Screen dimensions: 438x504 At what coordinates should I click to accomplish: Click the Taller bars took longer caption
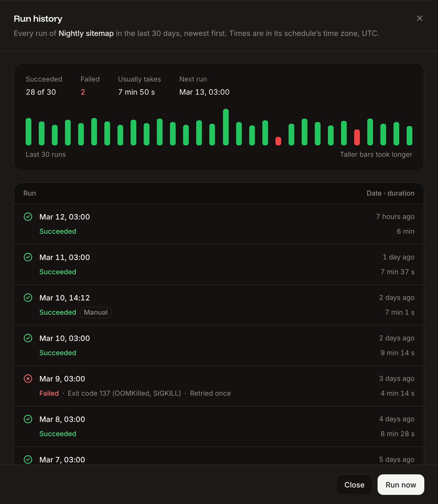coord(376,155)
